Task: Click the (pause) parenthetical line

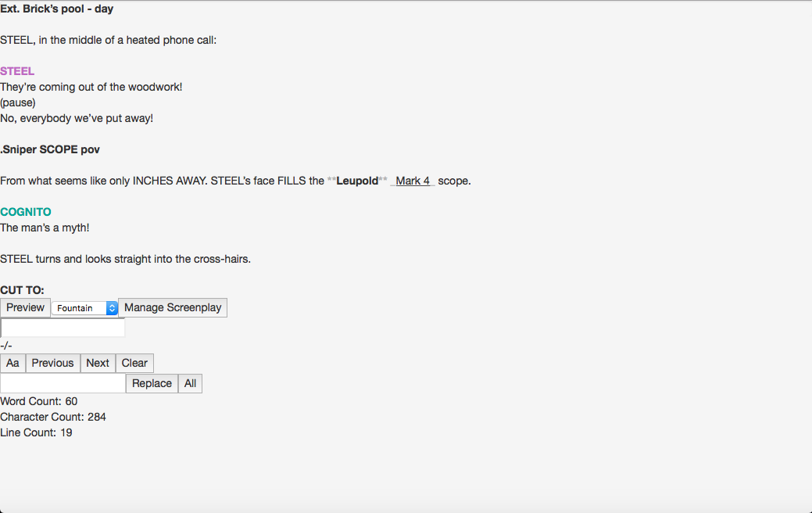Action: (18, 102)
